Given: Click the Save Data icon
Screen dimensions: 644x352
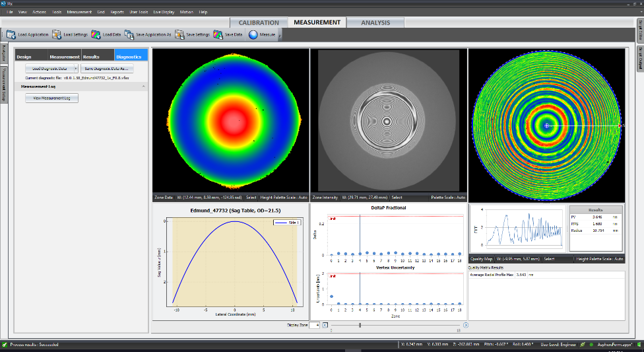Looking at the screenshot, I should 218,34.
